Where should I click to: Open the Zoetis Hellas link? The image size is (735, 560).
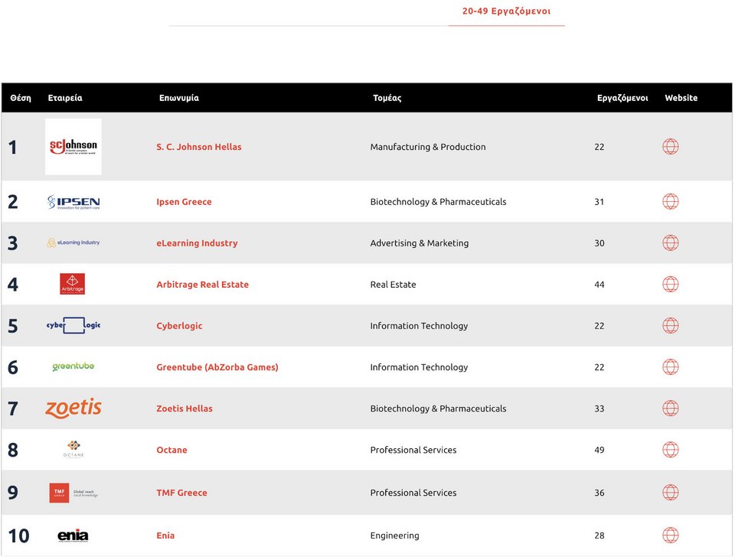pos(185,409)
